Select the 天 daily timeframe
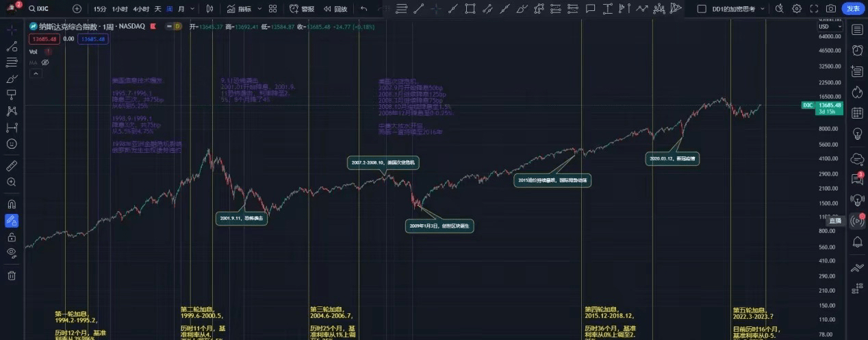868x340 pixels. coord(158,9)
